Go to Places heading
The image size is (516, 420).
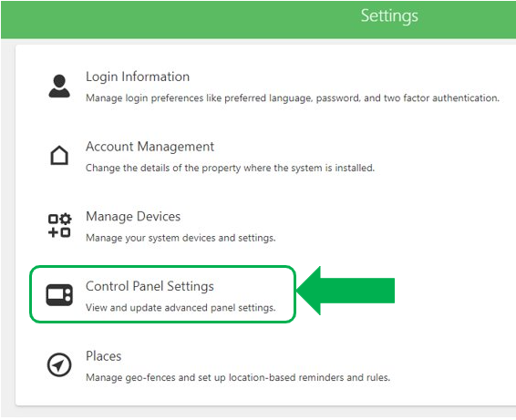104,356
